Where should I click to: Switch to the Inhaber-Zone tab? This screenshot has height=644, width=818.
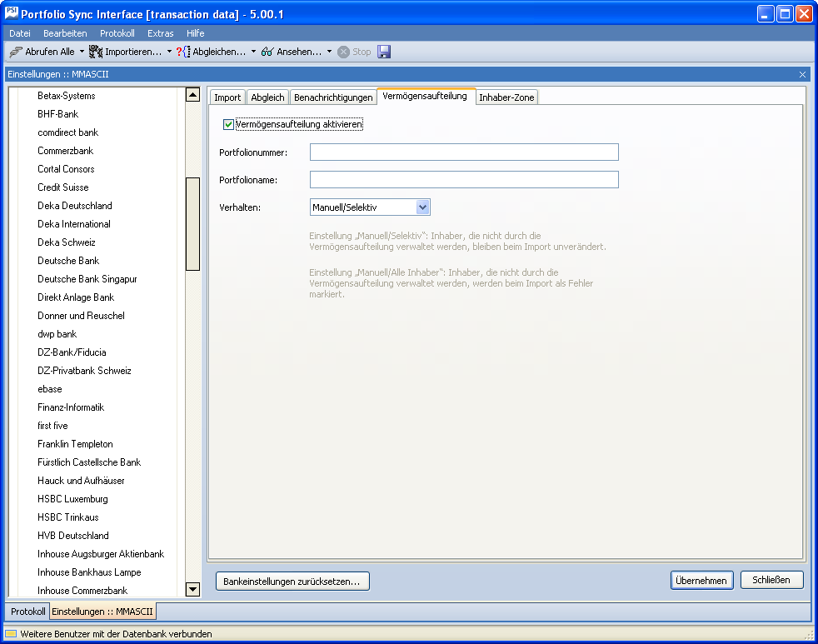(x=506, y=97)
